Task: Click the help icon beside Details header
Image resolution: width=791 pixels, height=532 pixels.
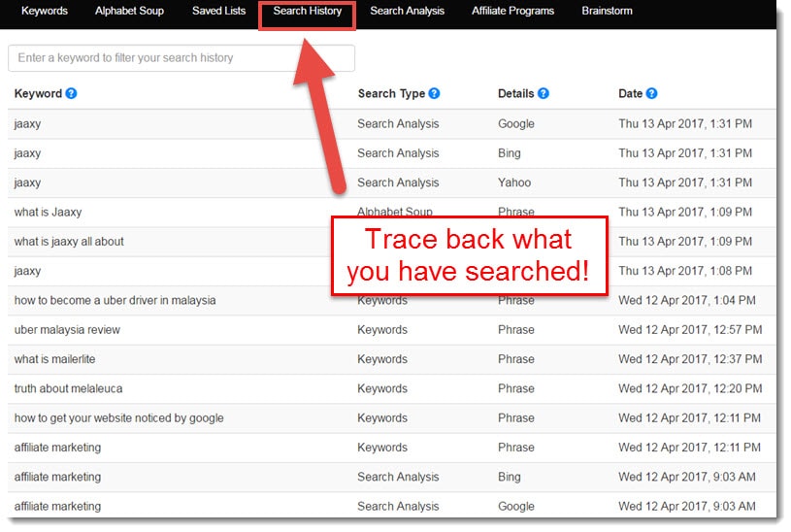Action: click(x=544, y=93)
